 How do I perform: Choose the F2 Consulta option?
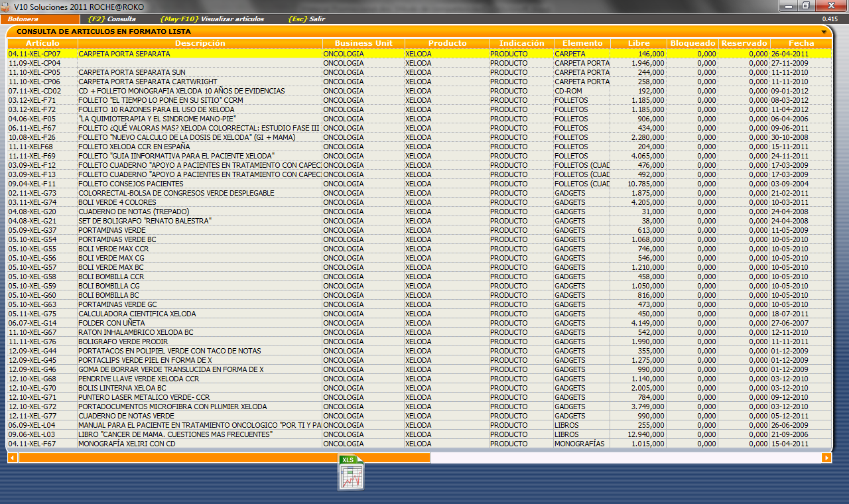[111, 19]
